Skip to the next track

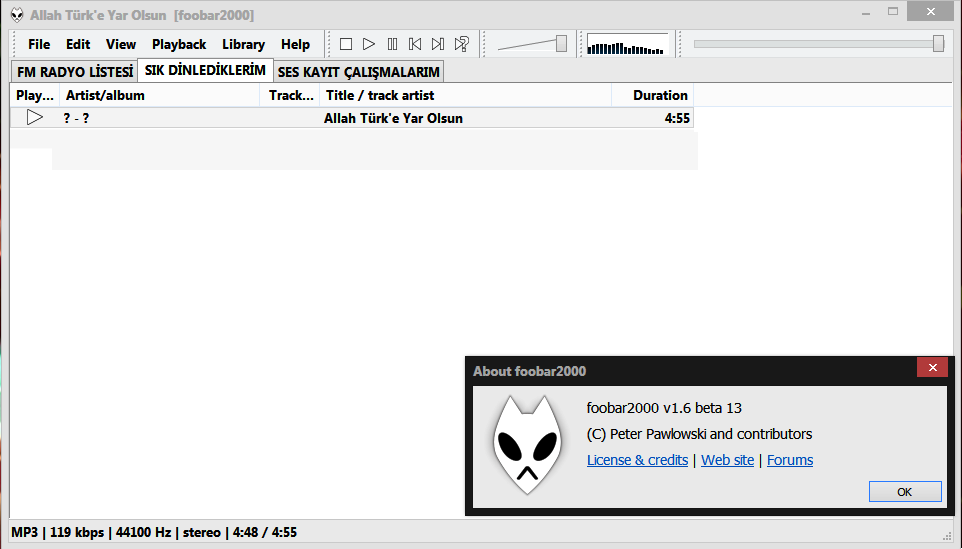click(437, 44)
